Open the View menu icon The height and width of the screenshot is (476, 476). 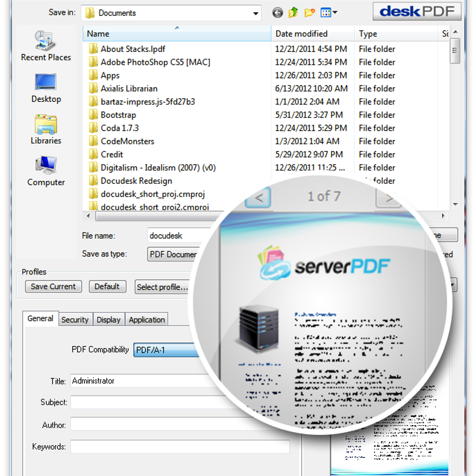(x=326, y=12)
